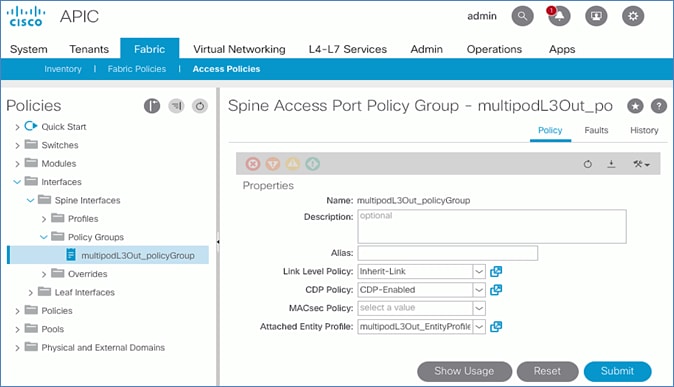Switch to the Faults tab

pos(596,130)
